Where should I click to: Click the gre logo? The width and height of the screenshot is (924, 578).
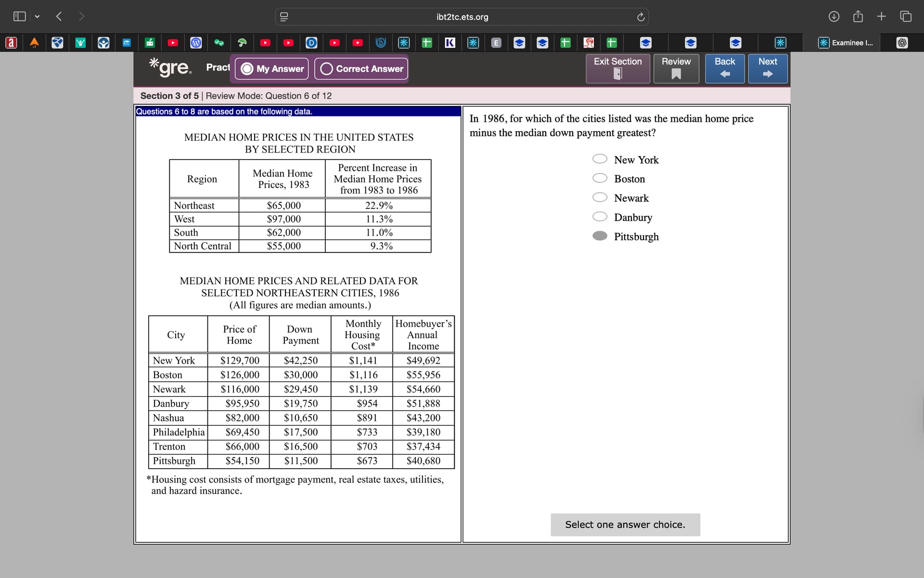[x=170, y=67]
